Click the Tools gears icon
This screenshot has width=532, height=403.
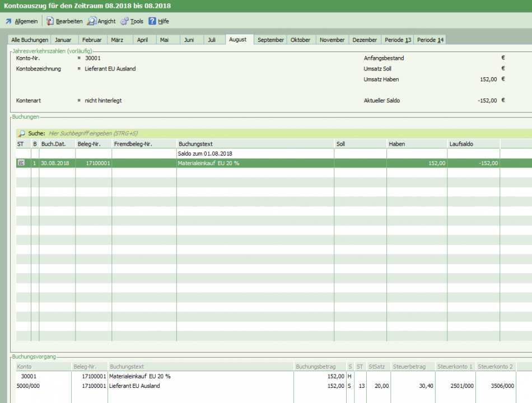click(124, 21)
